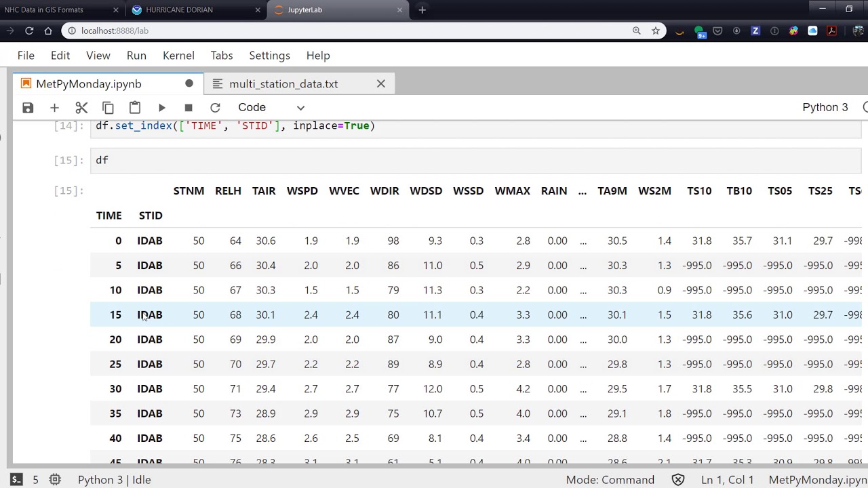Close the HURRICANE DORIAN browser tab

pos(258,10)
